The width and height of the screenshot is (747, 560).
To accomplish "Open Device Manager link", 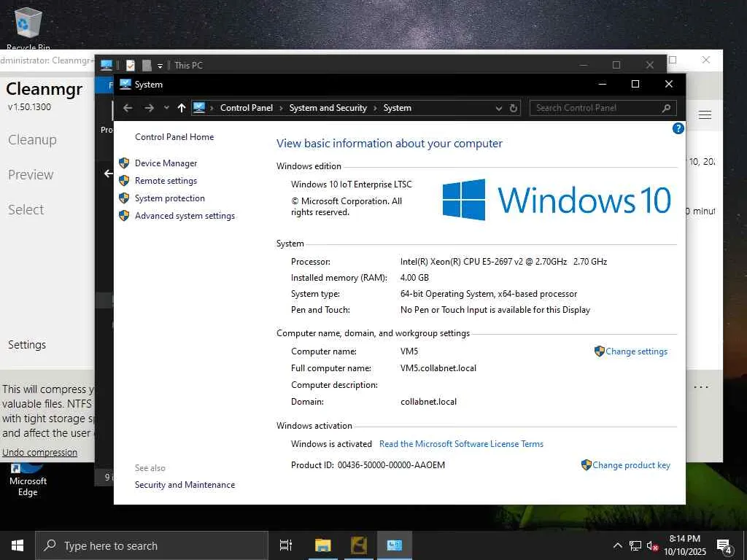I will 166,163.
